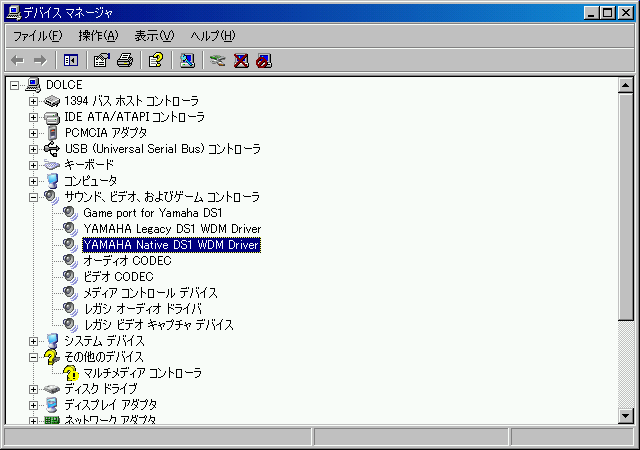Click the Back arrow toolbar icon
The height and width of the screenshot is (450, 640).
pyautogui.click(x=18, y=61)
